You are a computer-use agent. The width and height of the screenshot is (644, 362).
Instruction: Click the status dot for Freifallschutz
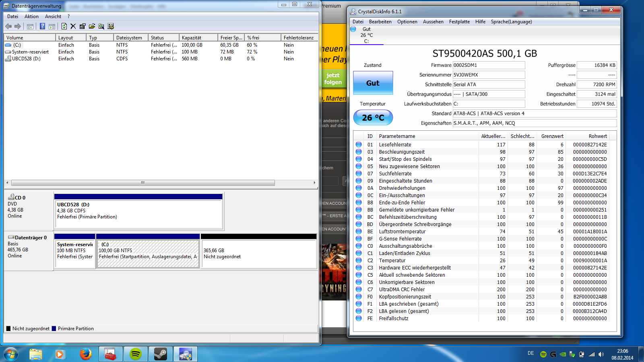(359, 318)
